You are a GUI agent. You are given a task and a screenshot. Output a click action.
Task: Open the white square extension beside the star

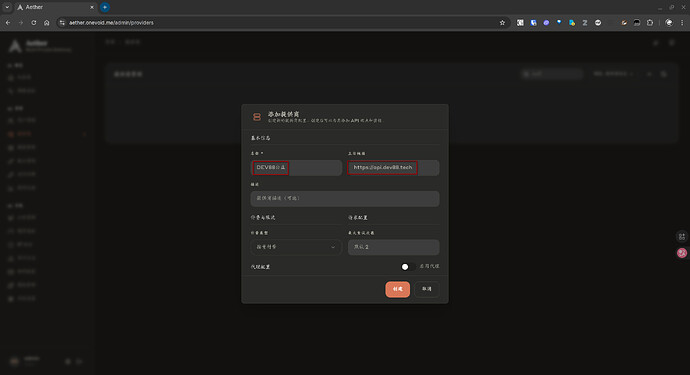(x=520, y=22)
